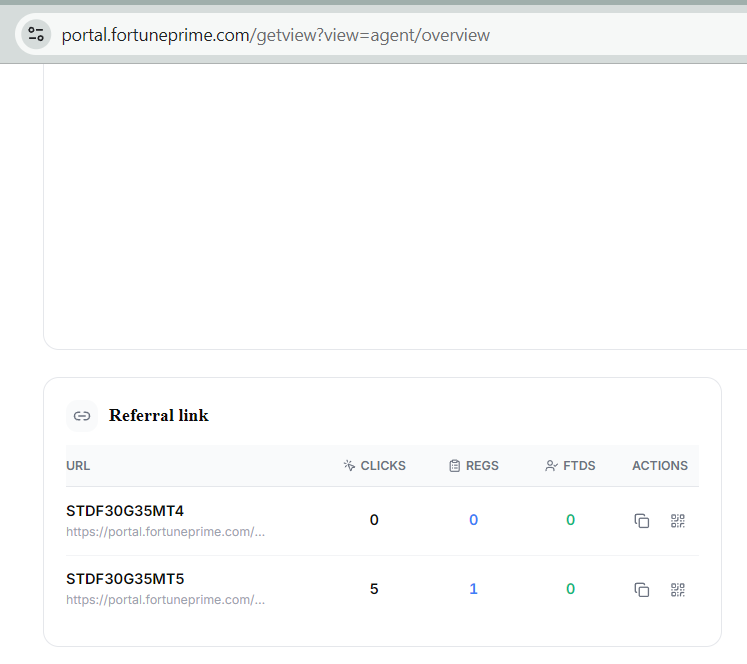Image resolution: width=747 pixels, height=664 pixels.
Task: Click the ACTIONS column header
Action: pyautogui.click(x=660, y=465)
